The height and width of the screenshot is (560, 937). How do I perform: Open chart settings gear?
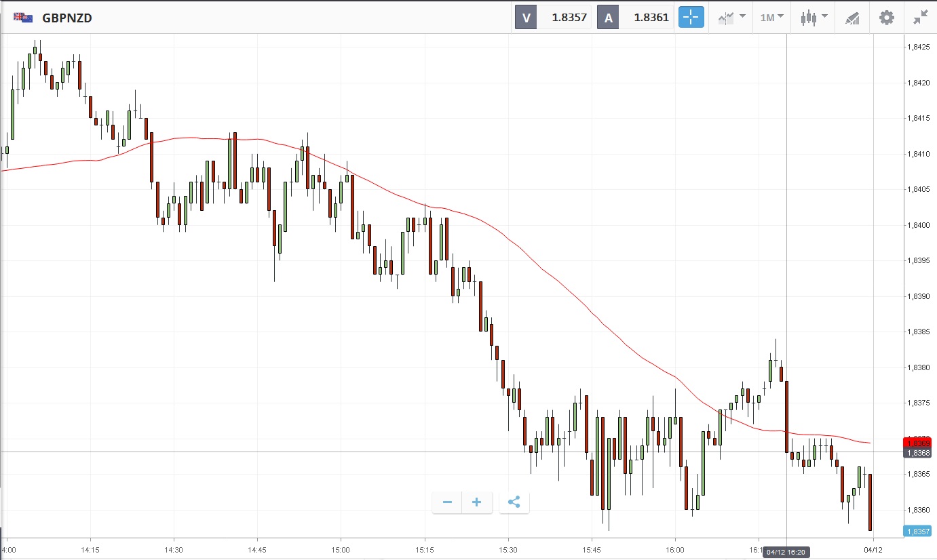point(887,18)
